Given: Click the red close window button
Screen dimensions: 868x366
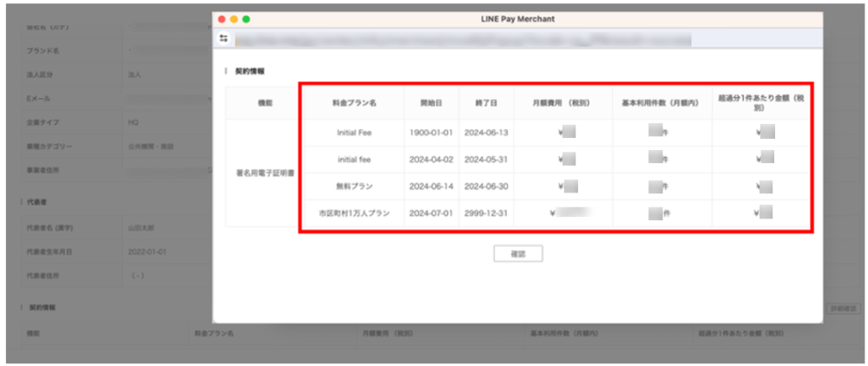Looking at the screenshot, I should [221, 18].
